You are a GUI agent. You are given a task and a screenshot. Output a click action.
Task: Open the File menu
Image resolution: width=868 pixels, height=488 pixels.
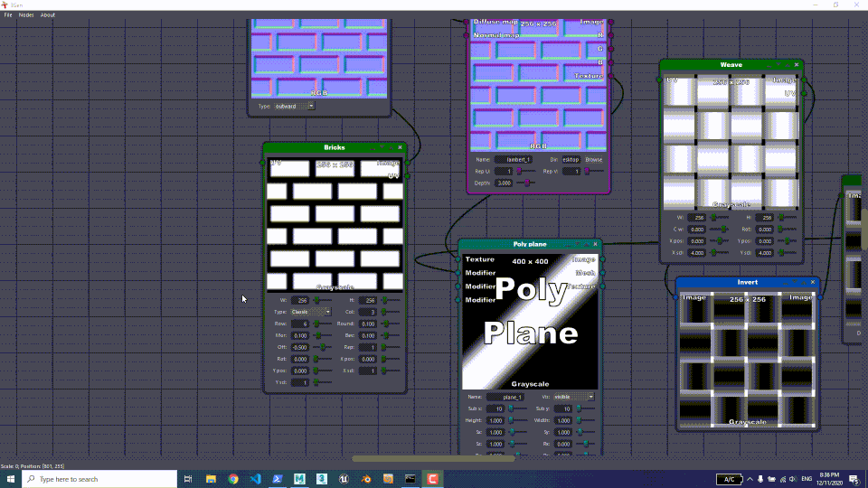point(8,15)
